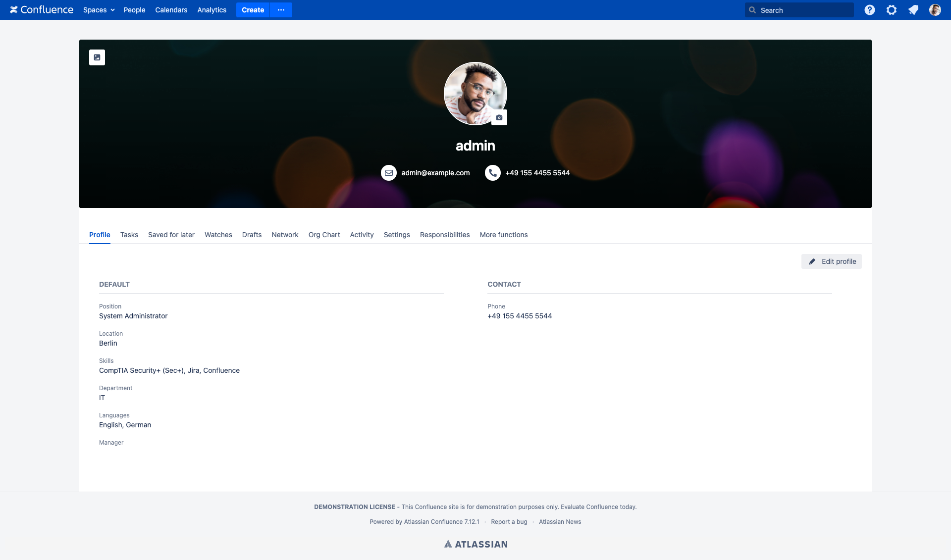The image size is (951, 560).
Task: Switch to the Tasks tab
Action: [129, 235]
